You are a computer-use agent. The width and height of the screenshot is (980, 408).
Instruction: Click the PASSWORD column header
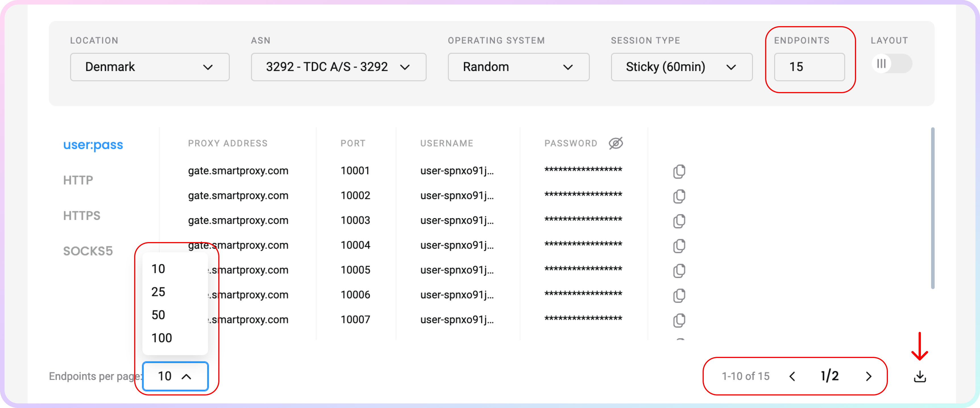tap(571, 143)
